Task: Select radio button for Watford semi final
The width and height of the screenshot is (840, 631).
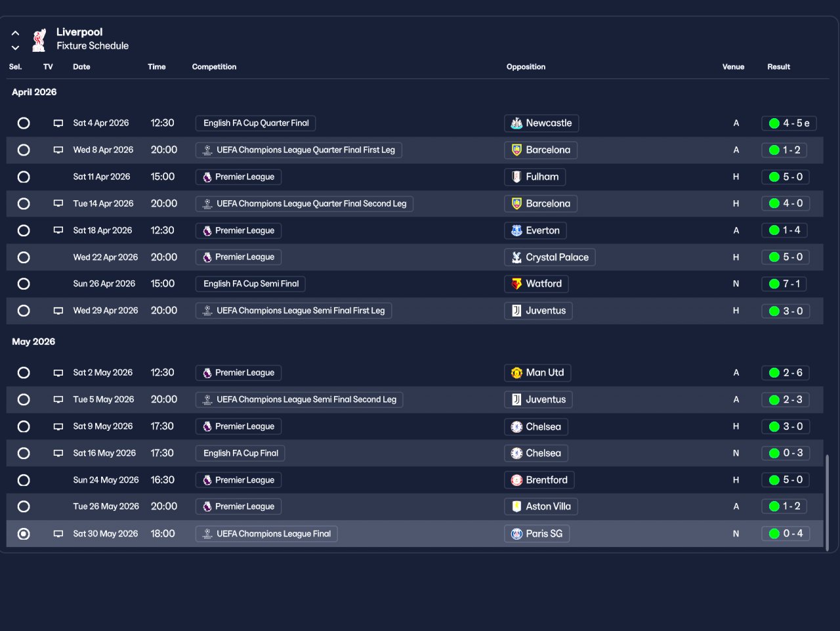Action: coord(24,284)
